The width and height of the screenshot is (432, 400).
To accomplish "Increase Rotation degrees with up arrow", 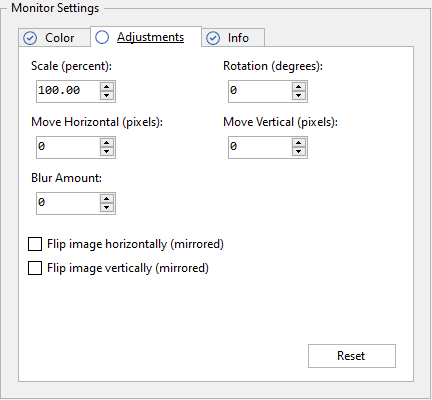I will coord(299,87).
